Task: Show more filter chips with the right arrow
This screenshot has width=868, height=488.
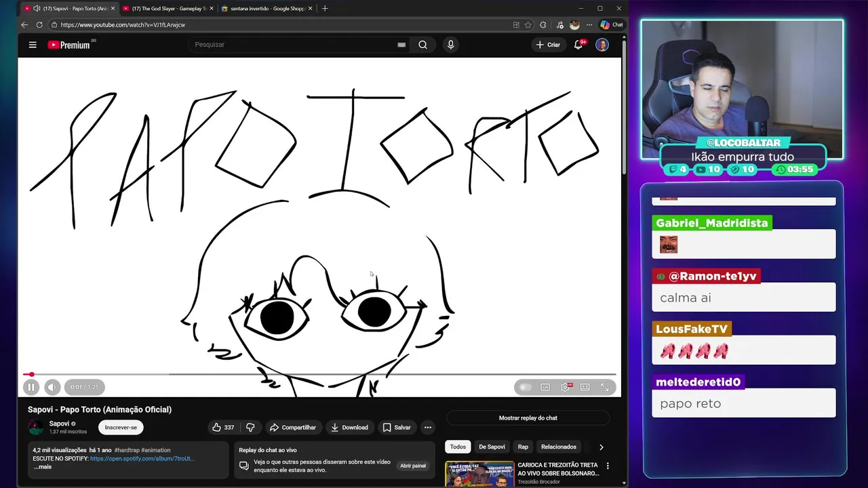Action: tap(601, 447)
